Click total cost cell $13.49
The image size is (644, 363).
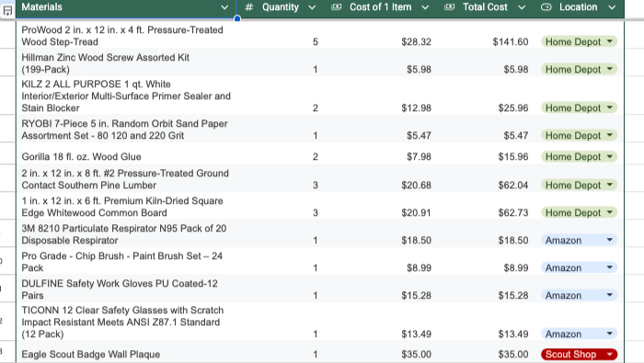[513, 334]
